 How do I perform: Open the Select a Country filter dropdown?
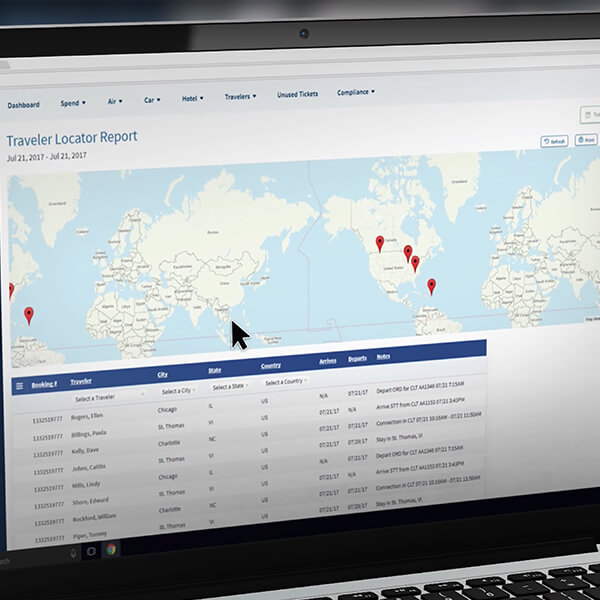coord(286,382)
